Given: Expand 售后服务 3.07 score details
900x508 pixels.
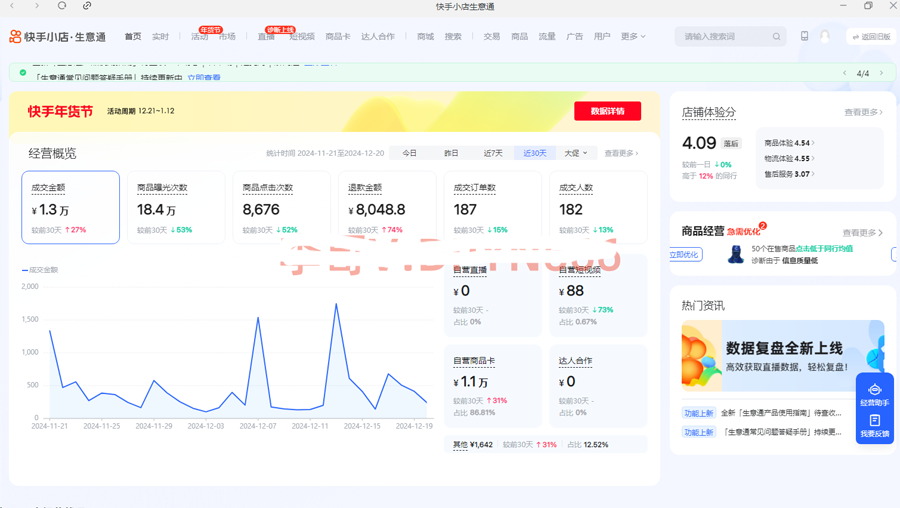Looking at the screenshot, I should point(788,174).
